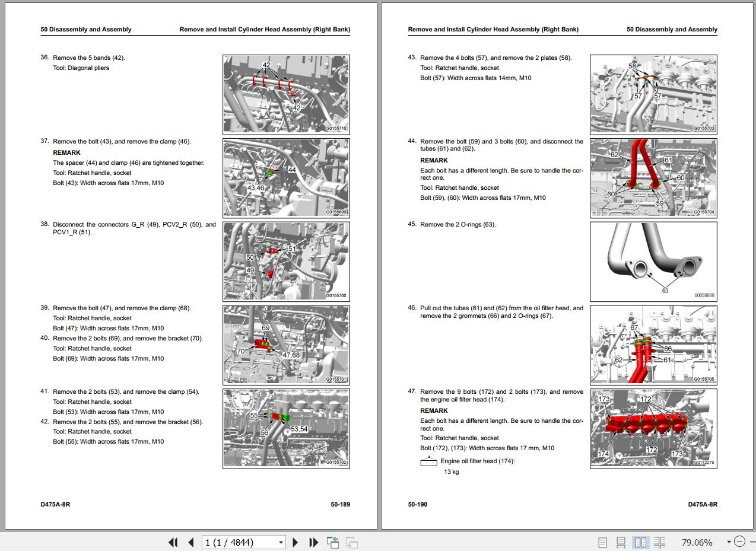Click the go to next view icon

pyautogui.click(x=352, y=542)
